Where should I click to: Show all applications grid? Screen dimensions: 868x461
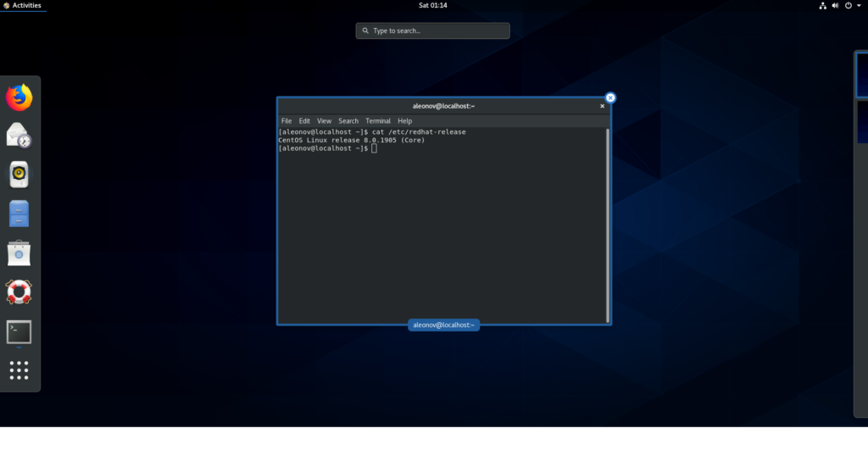tap(19, 370)
